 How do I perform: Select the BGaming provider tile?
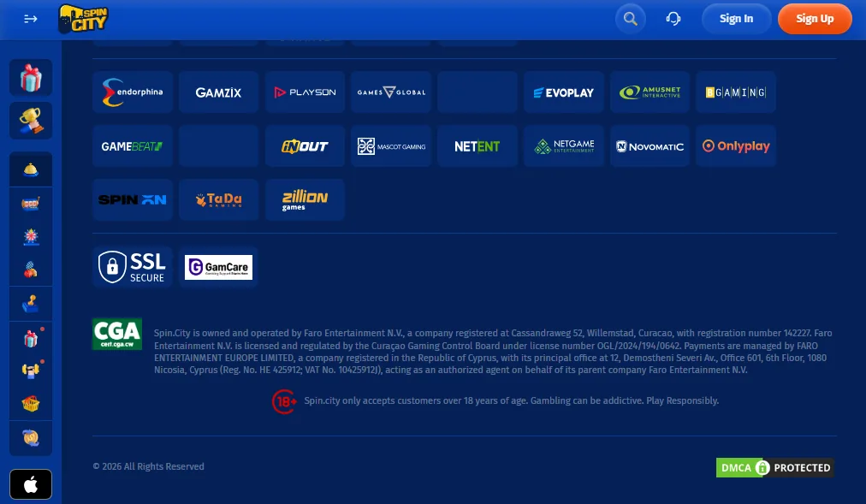click(736, 92)
